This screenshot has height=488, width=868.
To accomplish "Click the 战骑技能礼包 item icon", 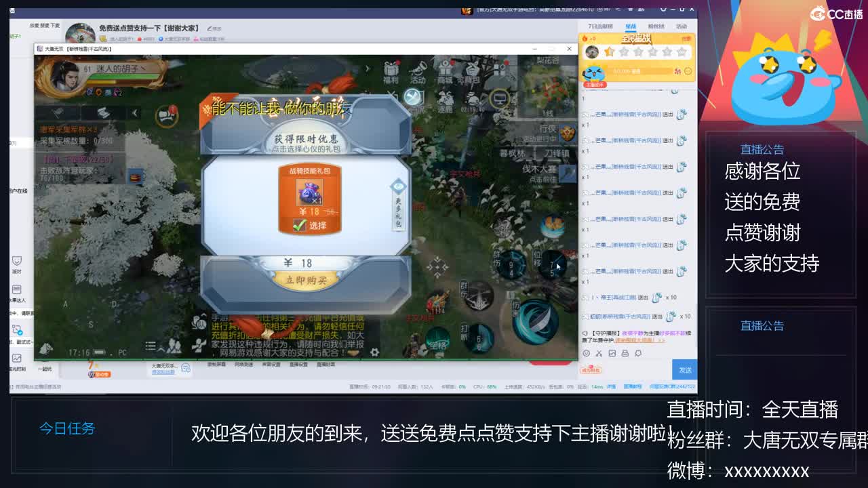I will (x=309, y=192).
